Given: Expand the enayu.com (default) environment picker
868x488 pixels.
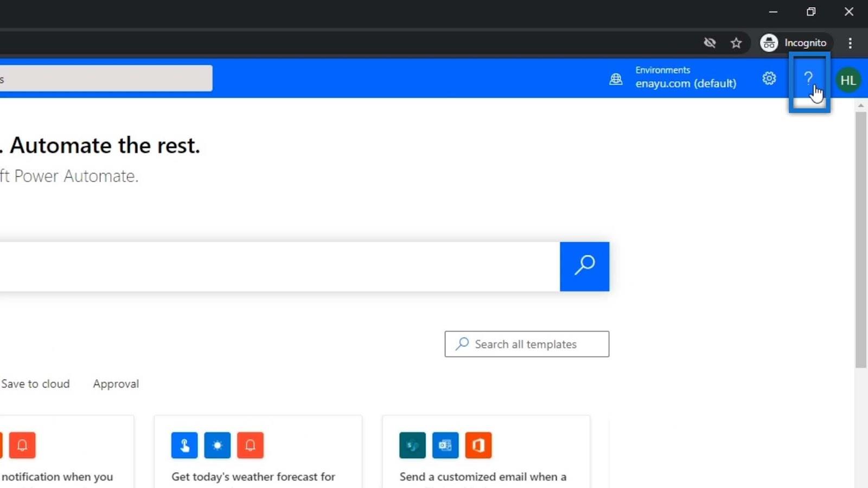Looking at the screenshot, I should pyautogui.click(x=686, y=78).
